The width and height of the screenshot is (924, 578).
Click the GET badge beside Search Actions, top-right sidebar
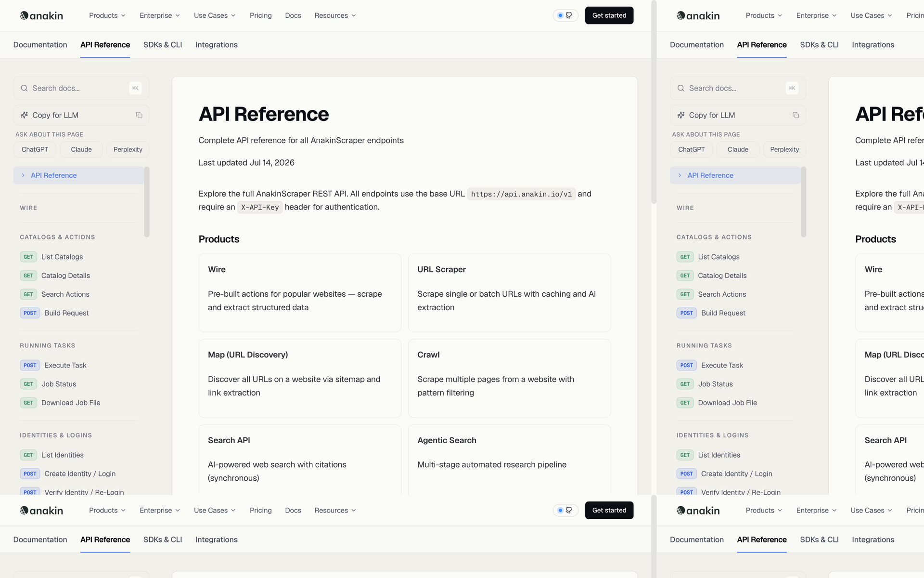pos(685,294)
